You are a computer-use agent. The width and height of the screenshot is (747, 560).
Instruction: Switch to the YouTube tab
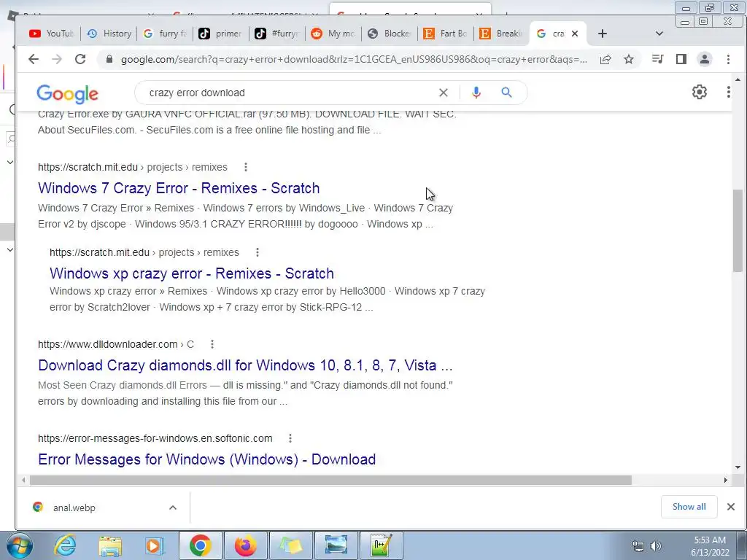point(53,34)
